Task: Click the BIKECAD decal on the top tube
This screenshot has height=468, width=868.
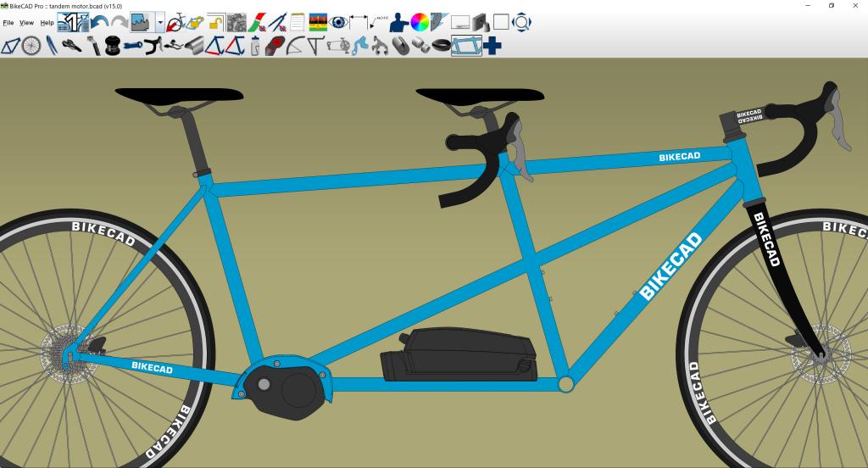Action: click(679, 157)
